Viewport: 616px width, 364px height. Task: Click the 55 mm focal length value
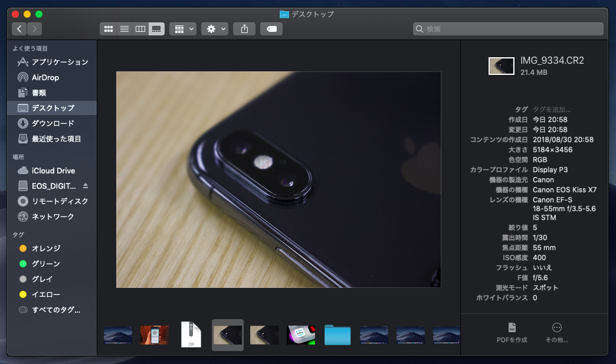(544, 248)
